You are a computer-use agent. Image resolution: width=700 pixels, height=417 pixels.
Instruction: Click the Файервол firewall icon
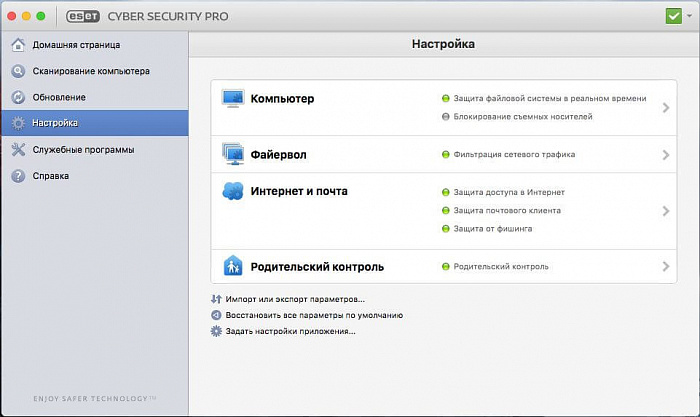[x=232, y=155]
